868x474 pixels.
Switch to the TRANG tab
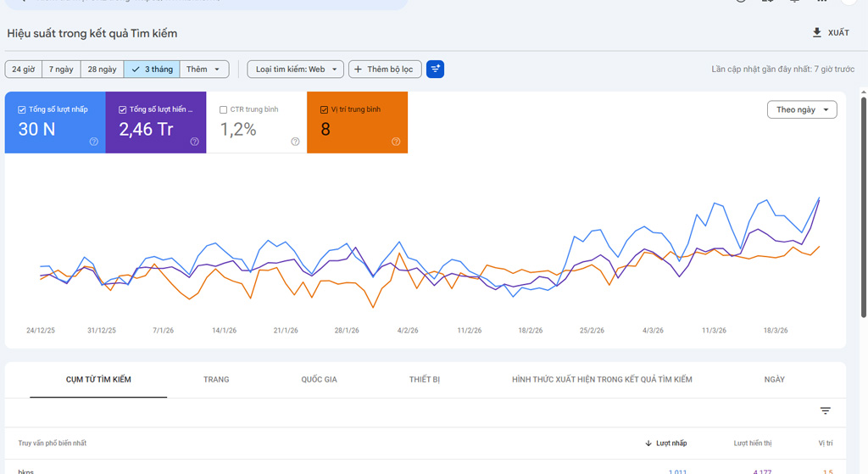click(x=216, y=379)
